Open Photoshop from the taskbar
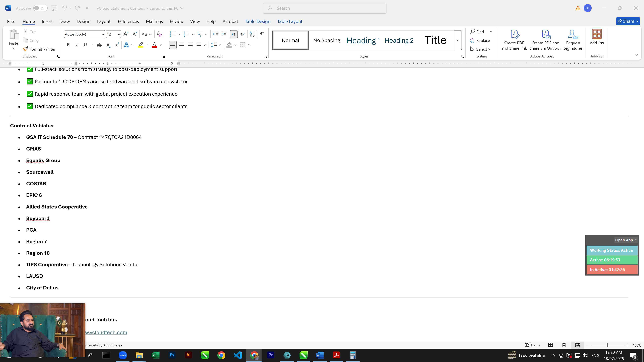 click(x=172, y=355)
